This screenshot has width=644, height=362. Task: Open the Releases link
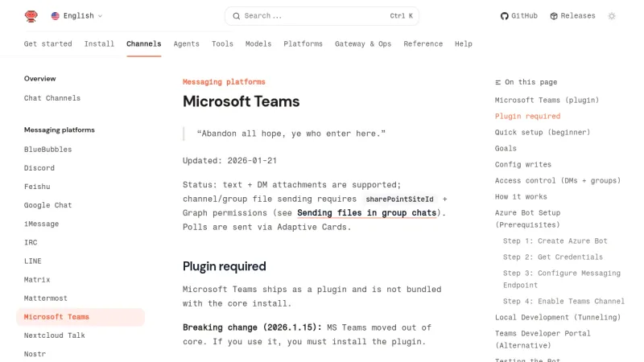pyautogui.click(x=572, y=16)
